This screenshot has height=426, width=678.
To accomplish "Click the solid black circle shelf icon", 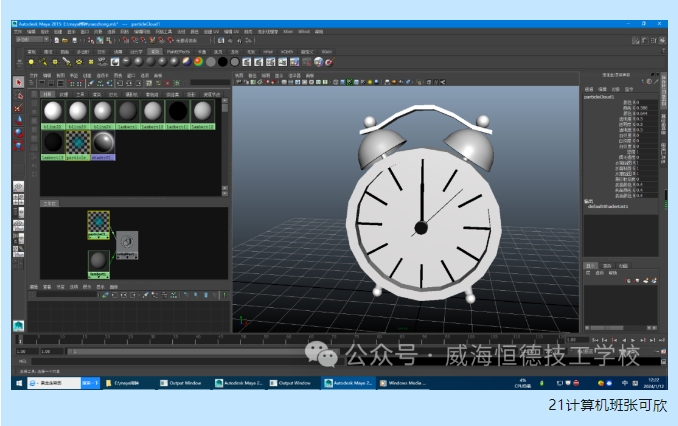I will tap(222, 62).
